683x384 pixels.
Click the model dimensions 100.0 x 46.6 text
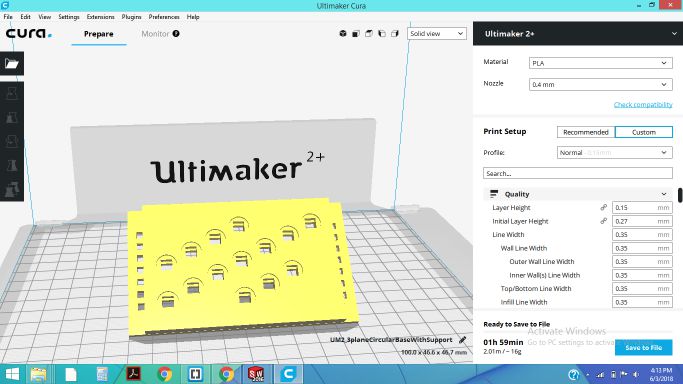(x=434, y=352)
